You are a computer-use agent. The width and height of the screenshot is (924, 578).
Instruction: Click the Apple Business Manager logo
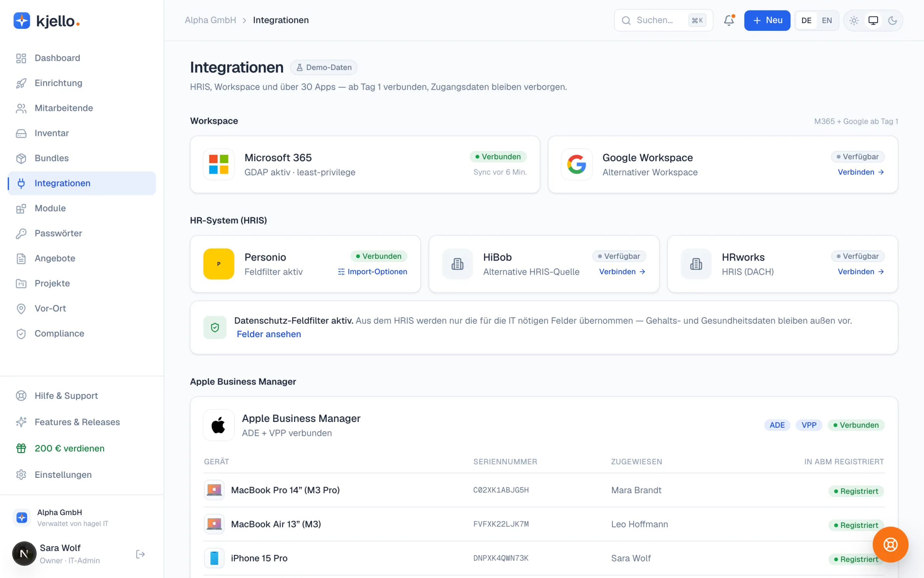[219, 425]
